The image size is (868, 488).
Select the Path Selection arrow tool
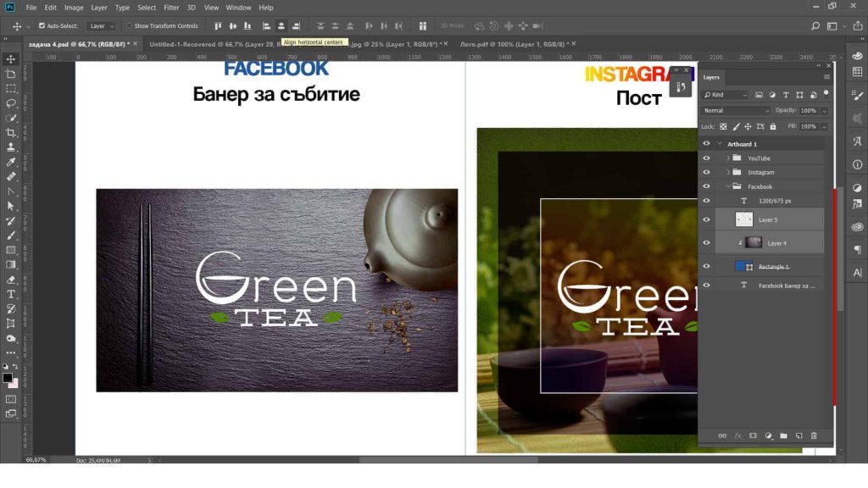point(10,206)
